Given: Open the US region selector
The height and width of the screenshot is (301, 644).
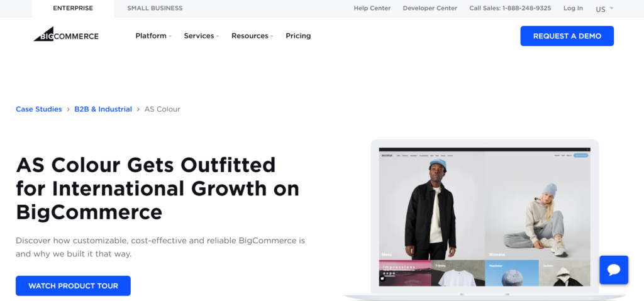Looking at the screenshot, I should click(x=604, y=9).
